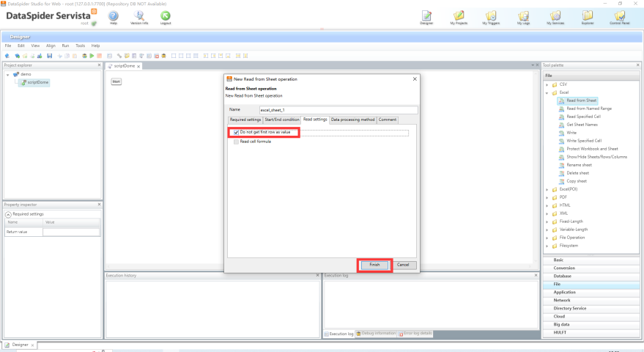Open the Basic palette category
644x352 pixels.
591,260
